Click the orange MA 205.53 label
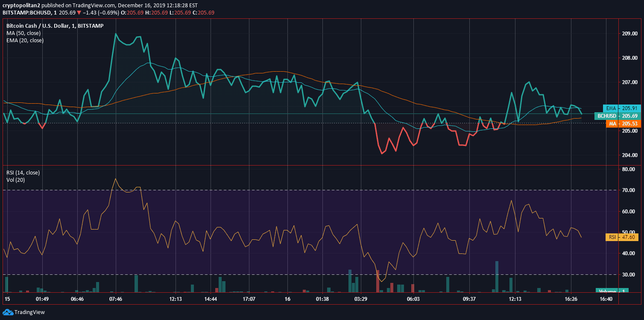This screenshot has height=320, width=644. pyautogui.click(x=623, y=124)
